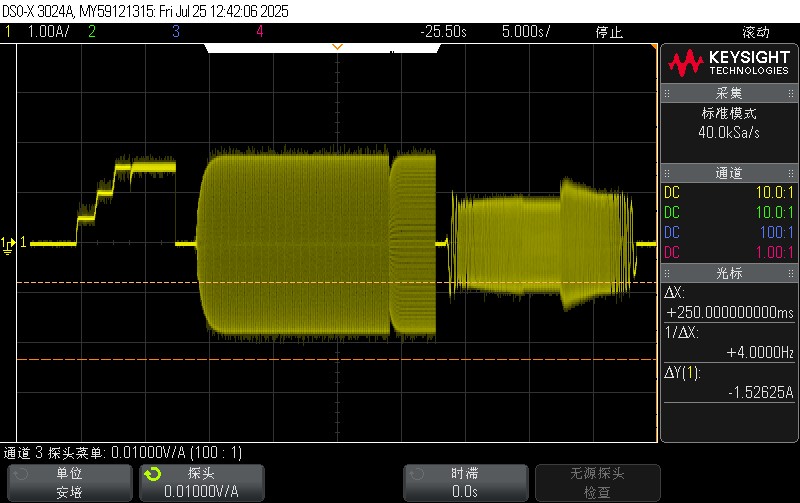Click the upper orange dashed Y cursor line
Image resolution: width=800 pixels, height=503 pixels.
pos(300,284)
